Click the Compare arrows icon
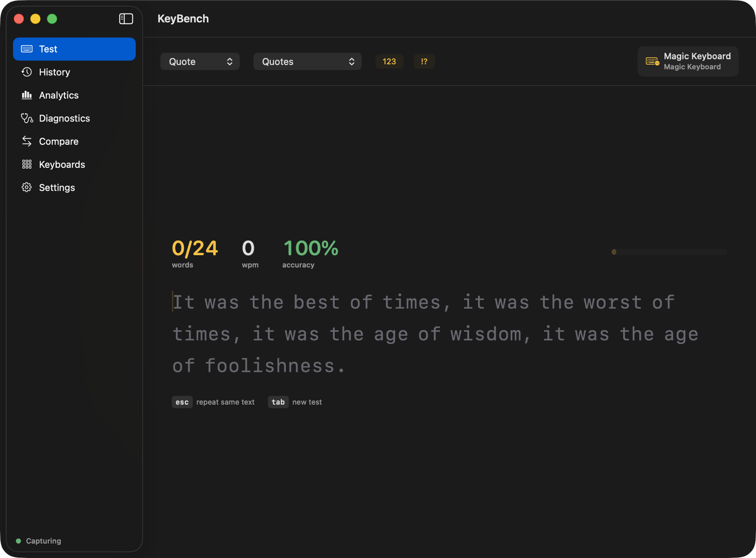Viewport: 756px width, 558px height. [x=27, y=141]
